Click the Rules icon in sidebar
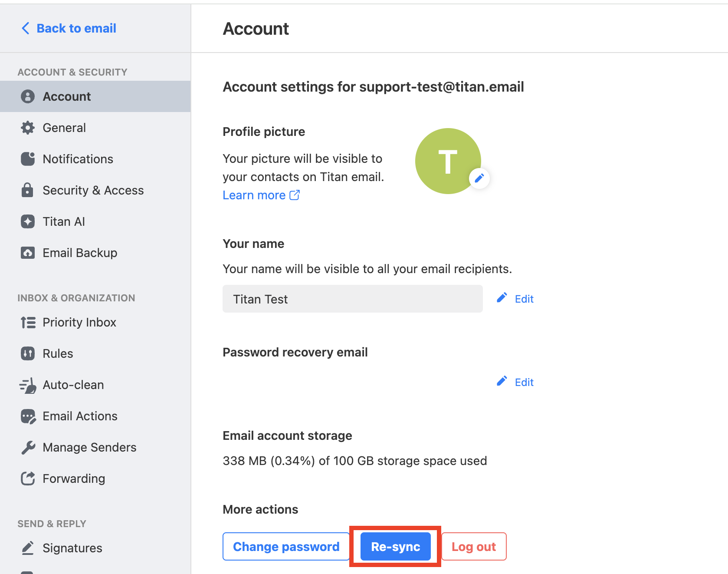Screen dimensions: 728x574 coord(28,353)
